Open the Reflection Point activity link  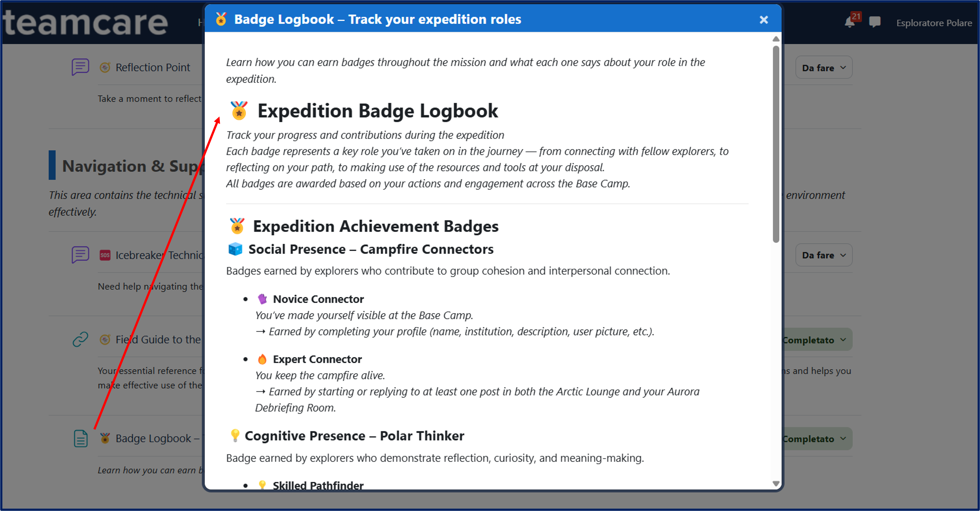click(x=152, y=67)
